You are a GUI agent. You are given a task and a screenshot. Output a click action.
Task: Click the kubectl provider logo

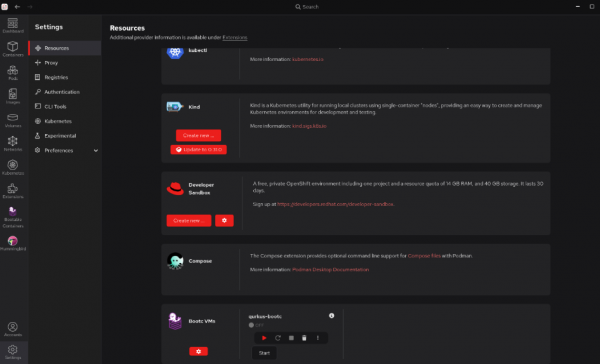(175, 52)
